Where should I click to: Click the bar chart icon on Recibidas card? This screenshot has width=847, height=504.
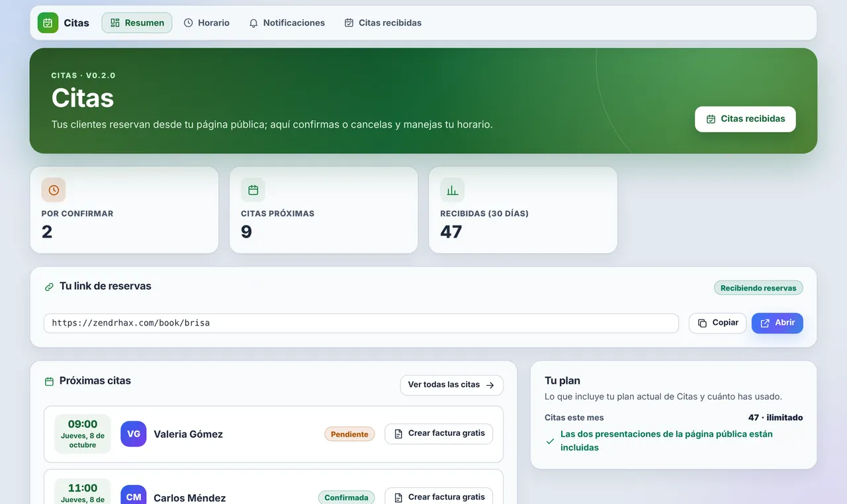(x=453, y=190)
